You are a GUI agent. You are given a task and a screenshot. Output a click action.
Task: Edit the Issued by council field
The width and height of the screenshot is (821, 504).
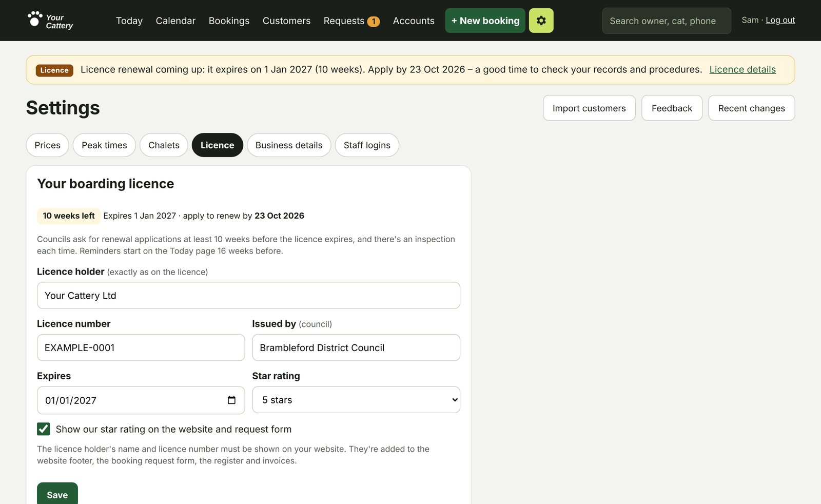coord(356,347)
